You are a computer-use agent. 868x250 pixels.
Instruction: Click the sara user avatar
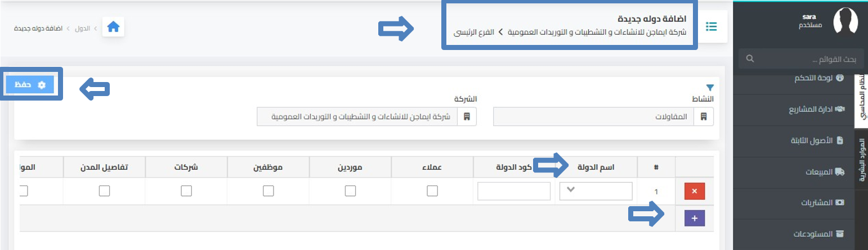845,21
